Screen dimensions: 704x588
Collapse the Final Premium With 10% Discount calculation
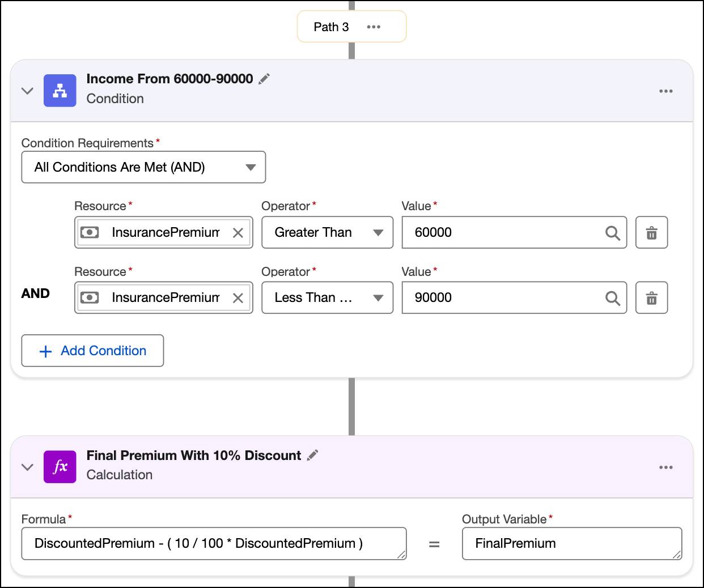(x=27, y=467)
